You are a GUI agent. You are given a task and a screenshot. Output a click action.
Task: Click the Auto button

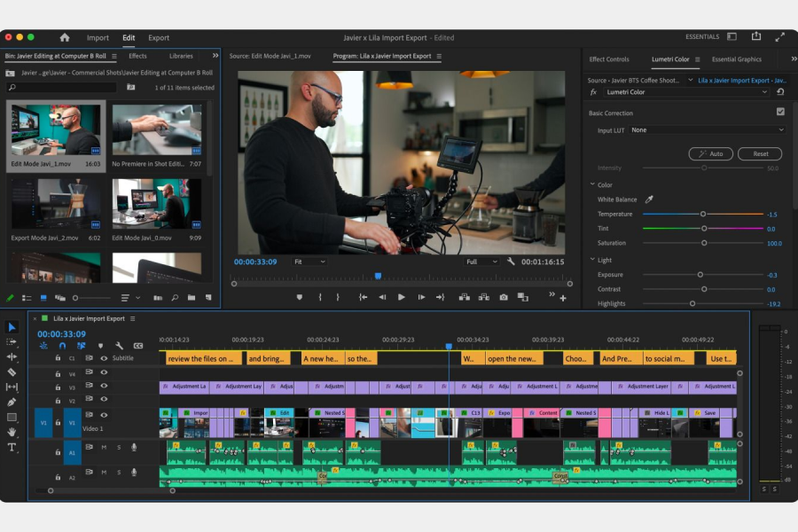pos(710,154)
